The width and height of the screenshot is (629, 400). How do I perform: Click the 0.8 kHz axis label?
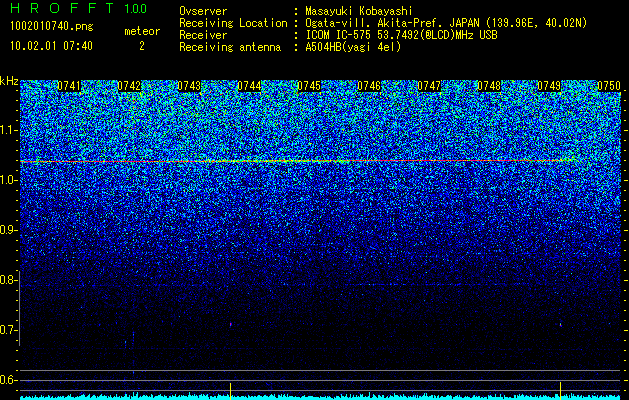[8, 280]
